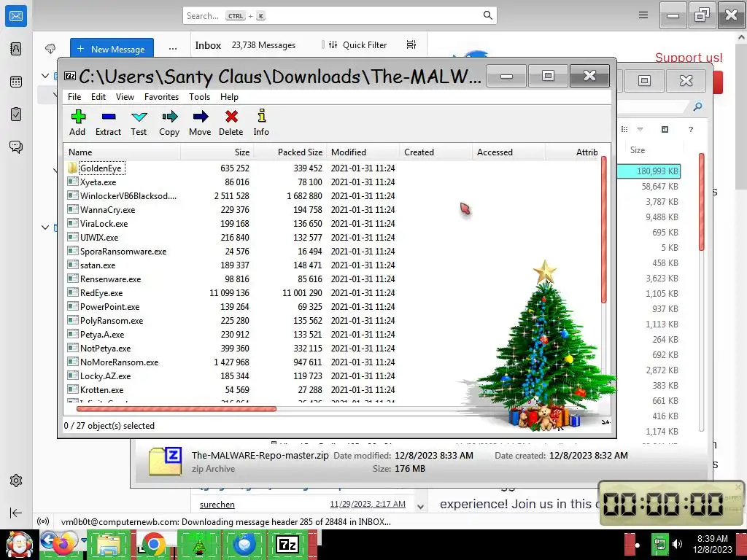Screen dimensions: 747x560
Task: Select the GoldenEye folder row
Action: 101,168
